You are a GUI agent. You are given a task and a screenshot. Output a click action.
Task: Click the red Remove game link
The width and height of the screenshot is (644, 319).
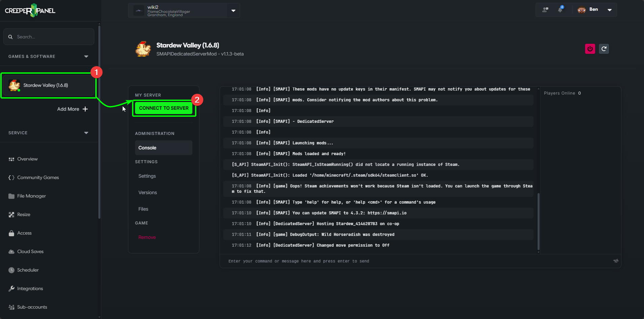147,237
